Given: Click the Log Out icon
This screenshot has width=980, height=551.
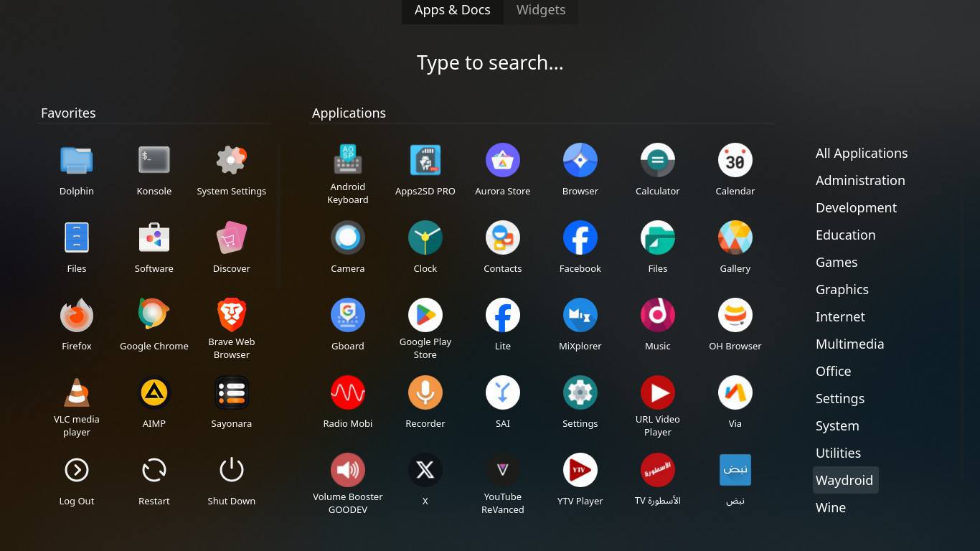Looking at the screenshot, I should pos(77,470).
